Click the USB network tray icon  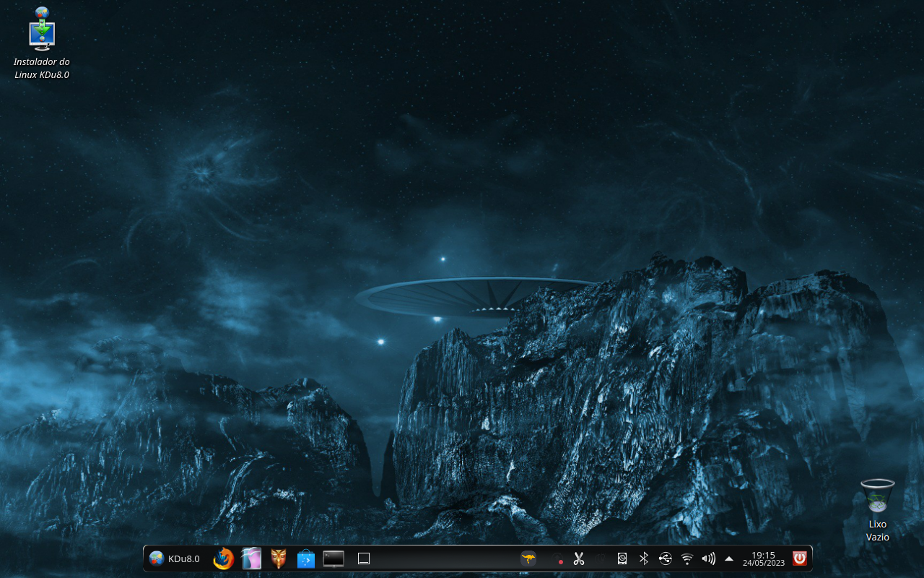[666, 558]
